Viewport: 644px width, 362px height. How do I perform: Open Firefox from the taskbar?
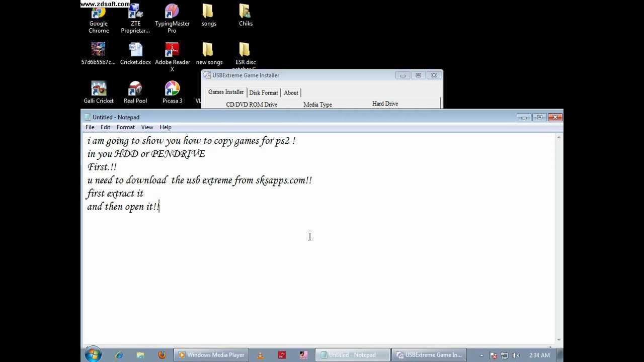[162, 355]
